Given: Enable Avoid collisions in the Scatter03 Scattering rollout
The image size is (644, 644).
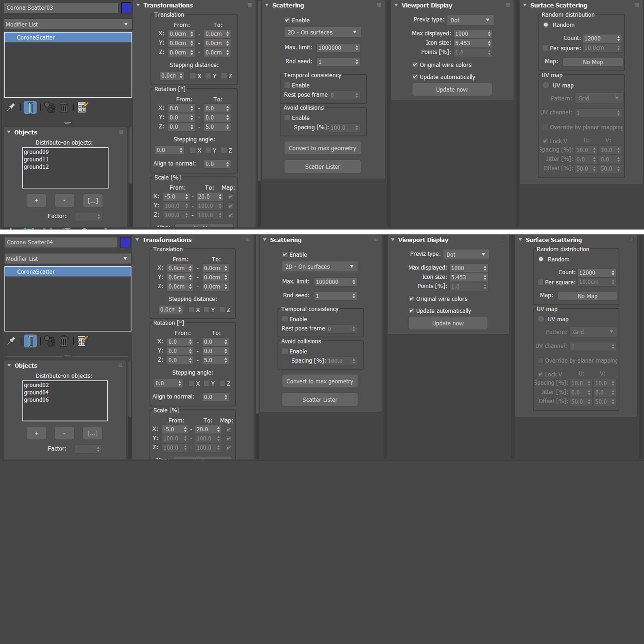Looking at the screenshot, I should [287, 118].
